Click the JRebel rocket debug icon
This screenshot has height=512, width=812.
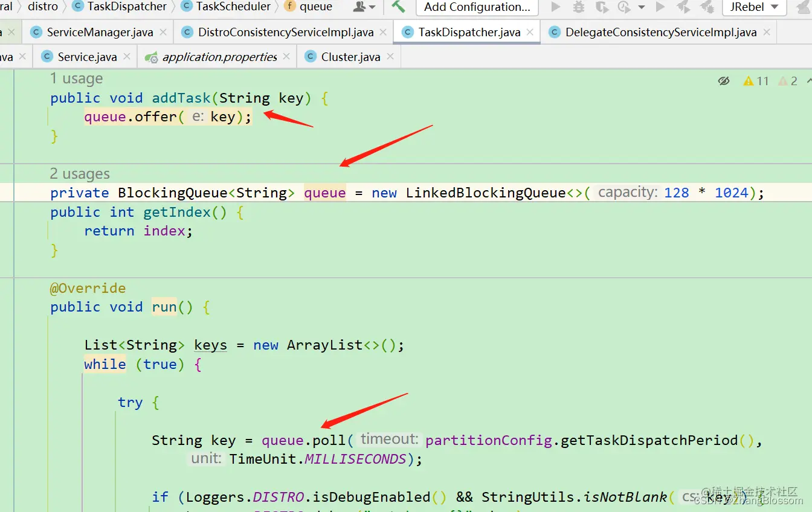[x=707, y=7]
